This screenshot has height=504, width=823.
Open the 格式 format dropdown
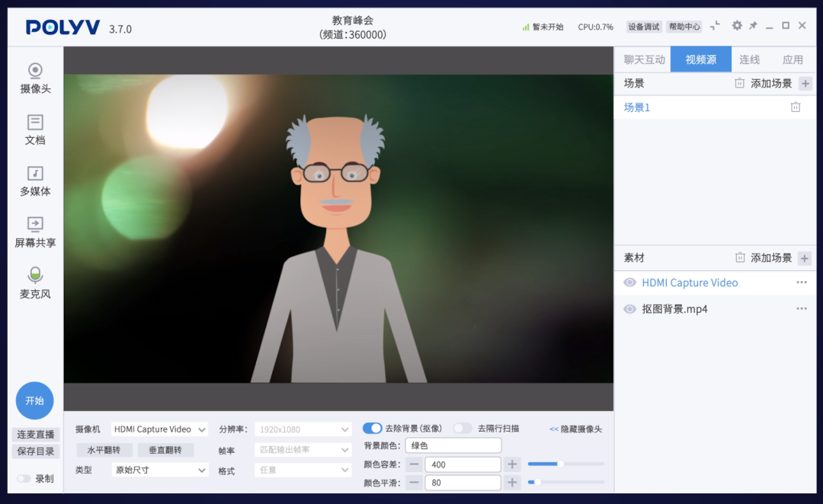point(302,470)
